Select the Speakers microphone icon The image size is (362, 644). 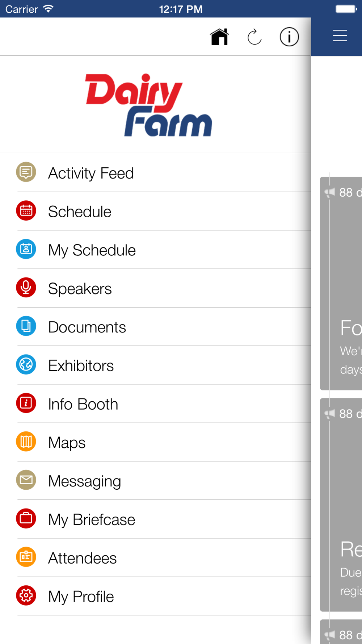click(26, 288)
